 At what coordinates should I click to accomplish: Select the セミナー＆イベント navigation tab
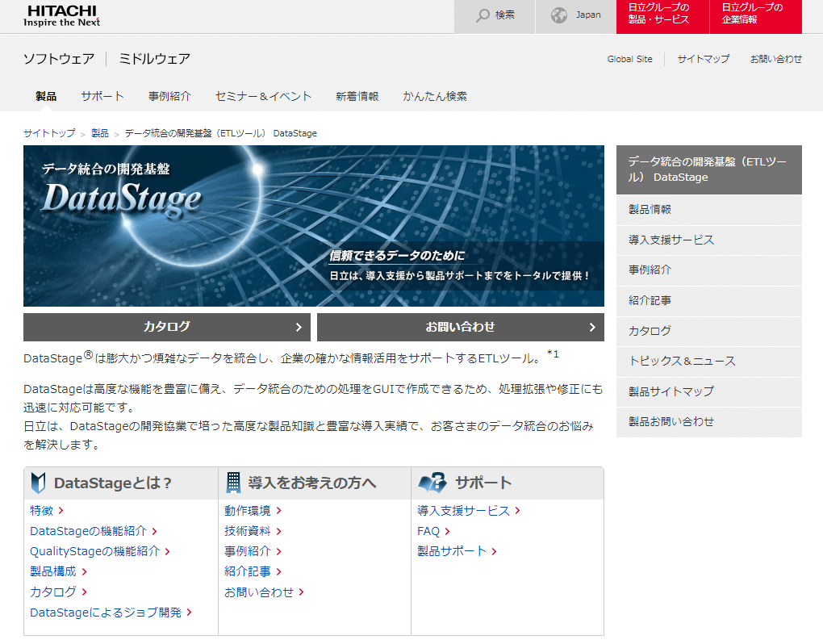coord(264,97)
